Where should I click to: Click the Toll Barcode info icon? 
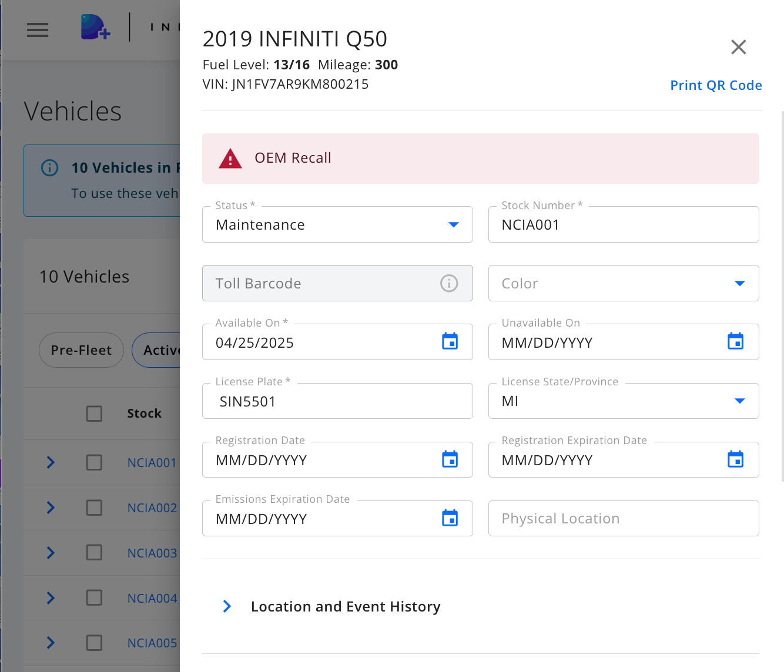449,284
